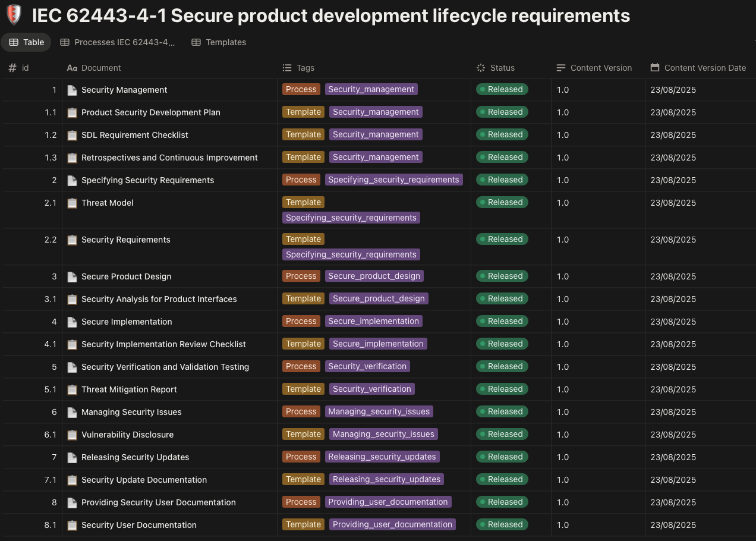Viewport: 756px width, 541px height.
Task: Click the Threat Mitigation Report clipboard icon
Action: pyautogui.click(x=72, y=389)
